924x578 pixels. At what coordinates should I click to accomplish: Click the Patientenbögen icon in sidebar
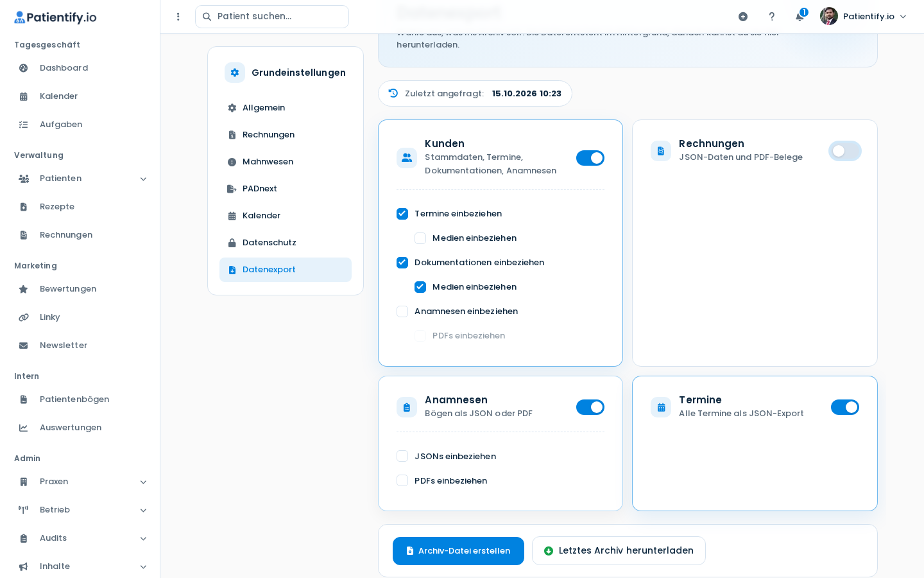24,399
